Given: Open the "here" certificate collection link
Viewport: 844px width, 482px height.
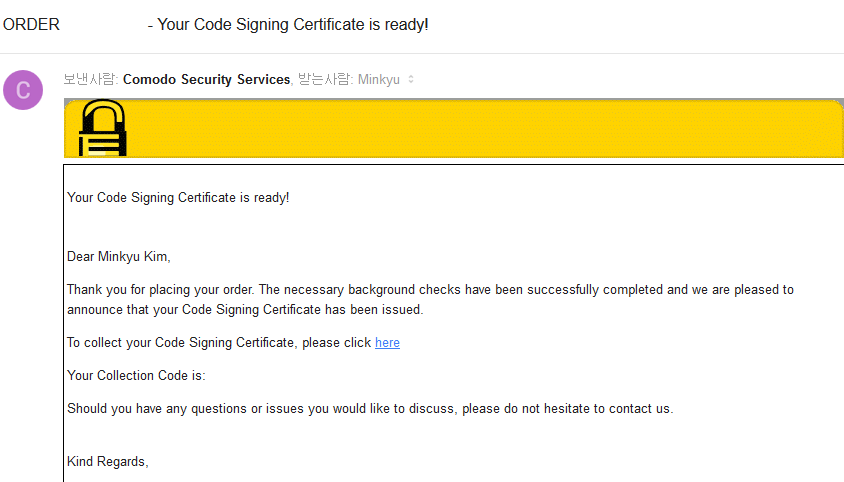Looking at the screenshot, I should point(387,343).
